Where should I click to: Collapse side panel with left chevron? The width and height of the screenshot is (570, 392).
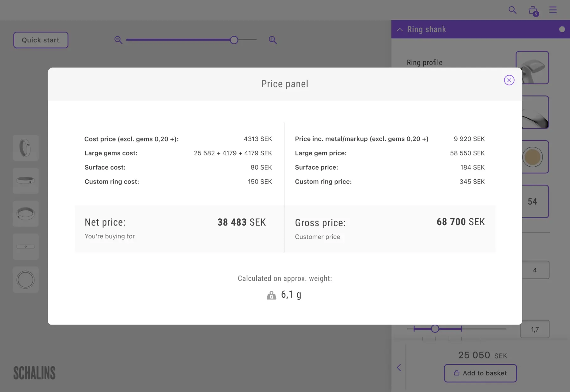tap(399, 368)
